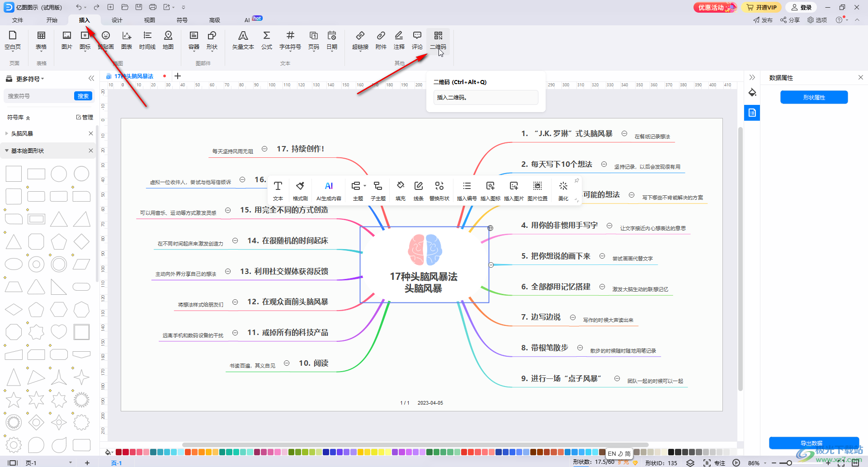This screenshot has height=467, width=868.
Task: Click the undo arrow icon
Action: 79,7
